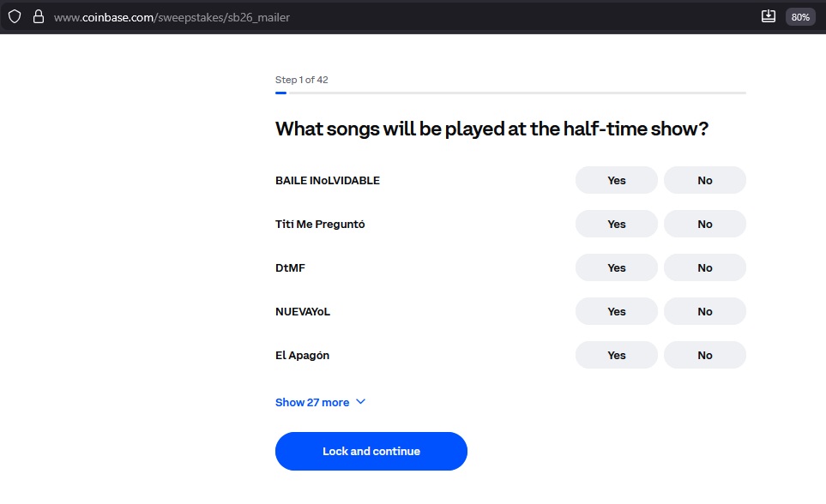Click the padlock site security icon

(x=38, y=16)
